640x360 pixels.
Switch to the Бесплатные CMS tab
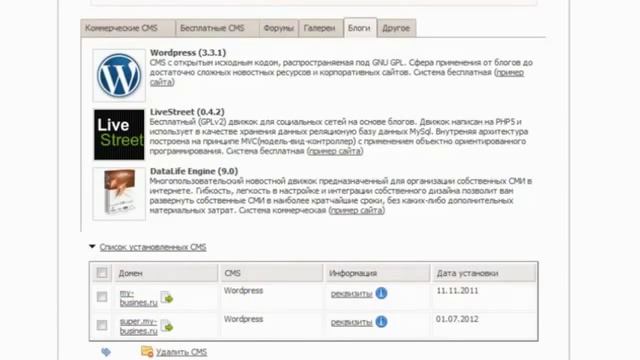pos(217,28)
